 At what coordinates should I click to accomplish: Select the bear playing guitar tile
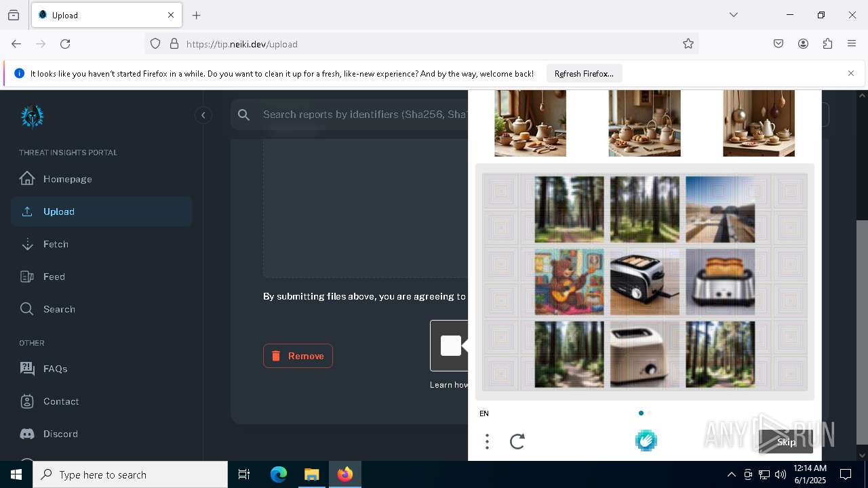tap(569, 282)
